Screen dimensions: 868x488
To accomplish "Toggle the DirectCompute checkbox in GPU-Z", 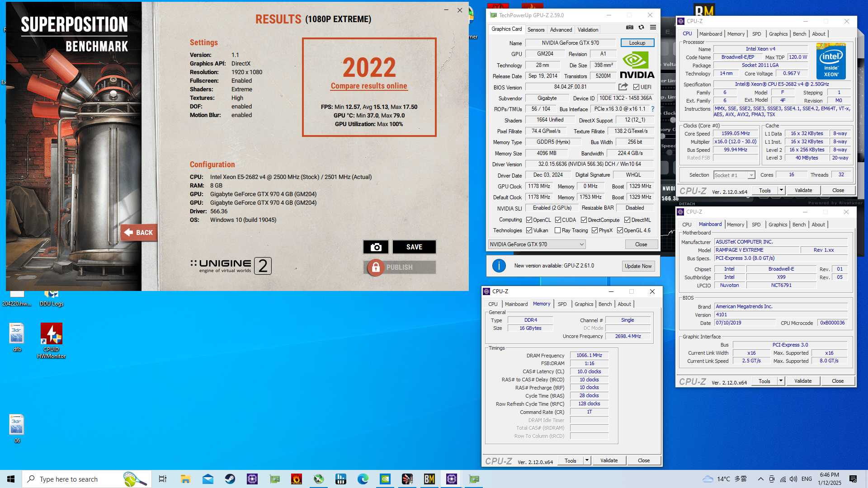I will coord(584,220).
